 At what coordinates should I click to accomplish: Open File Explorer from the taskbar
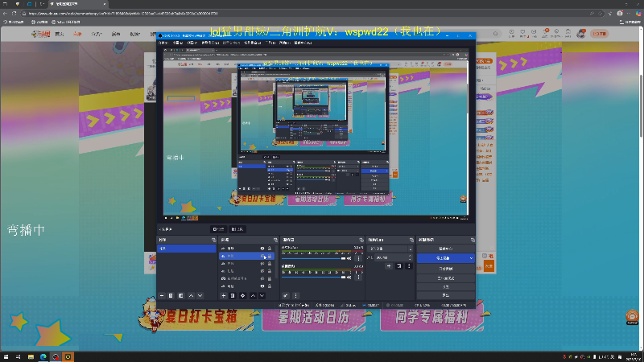coord(31,357)
